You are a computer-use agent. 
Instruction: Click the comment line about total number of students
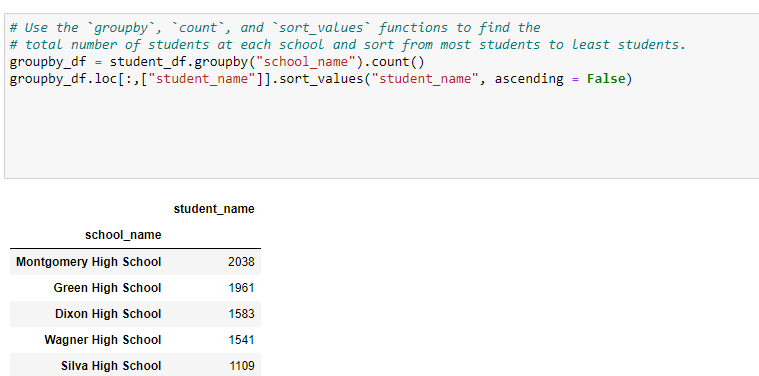(x=348, y=45)
